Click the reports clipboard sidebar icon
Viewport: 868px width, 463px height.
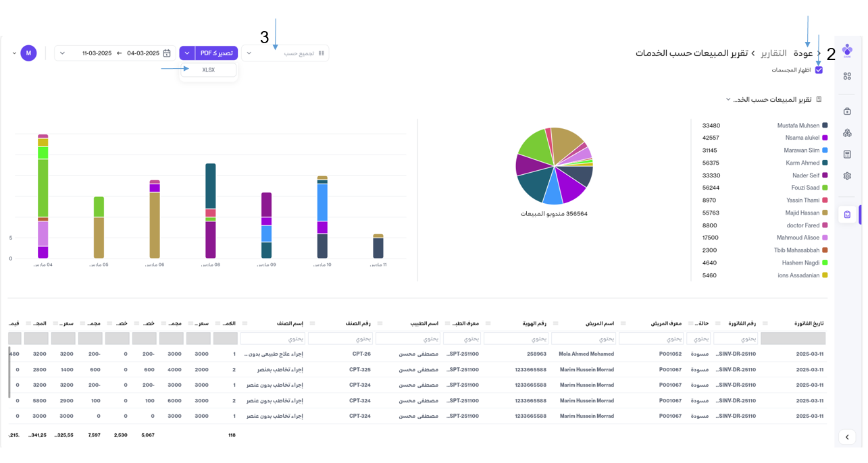click(x=847, y=215)
